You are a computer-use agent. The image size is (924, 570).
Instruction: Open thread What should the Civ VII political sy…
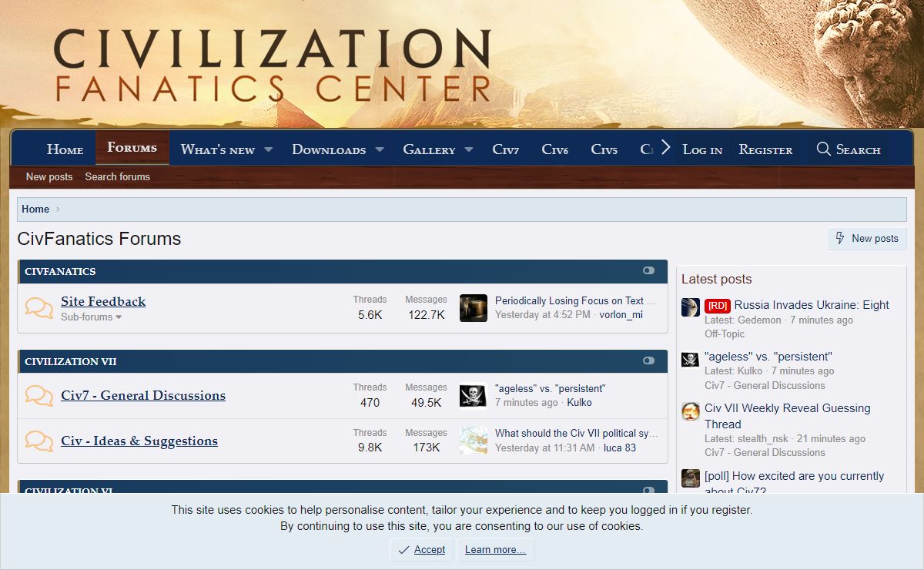pyautogui.click(x=577, y=433)
